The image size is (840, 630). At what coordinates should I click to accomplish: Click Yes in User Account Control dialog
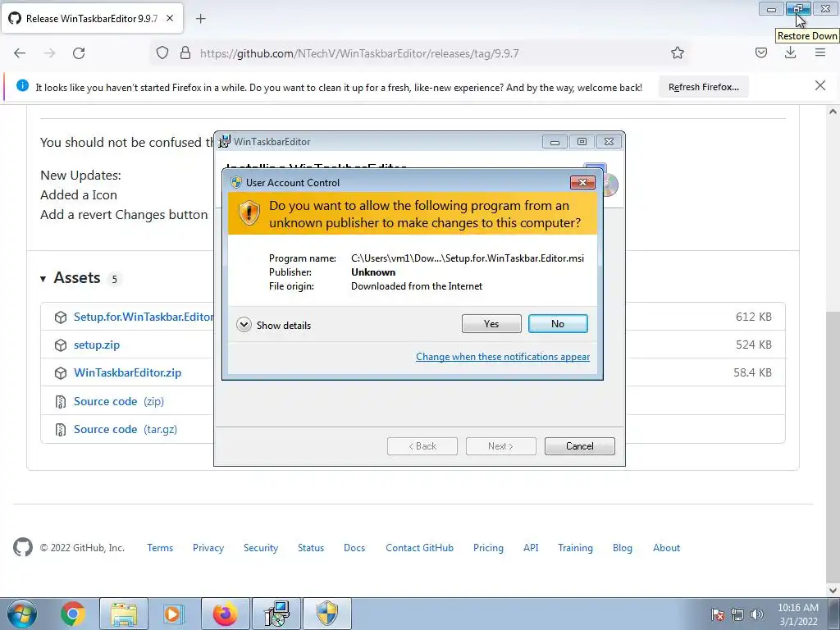(x=491, y=323)
